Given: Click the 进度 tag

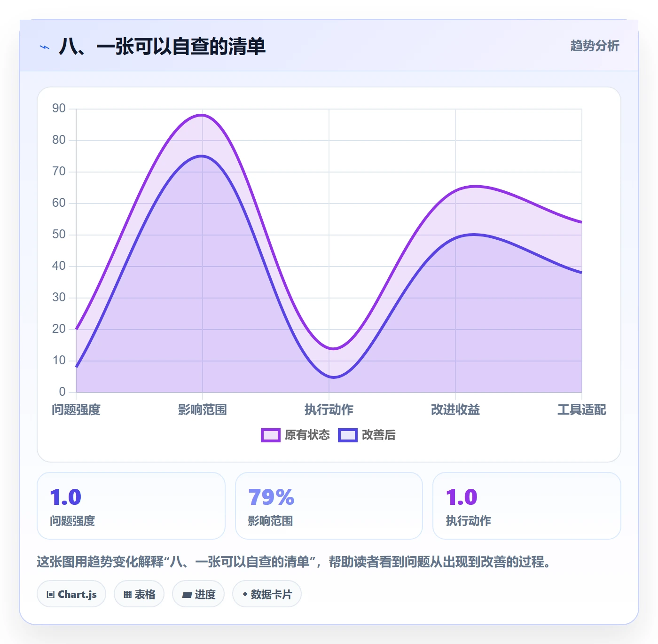Looking at the screenshot, I should [x=198, y=594].
